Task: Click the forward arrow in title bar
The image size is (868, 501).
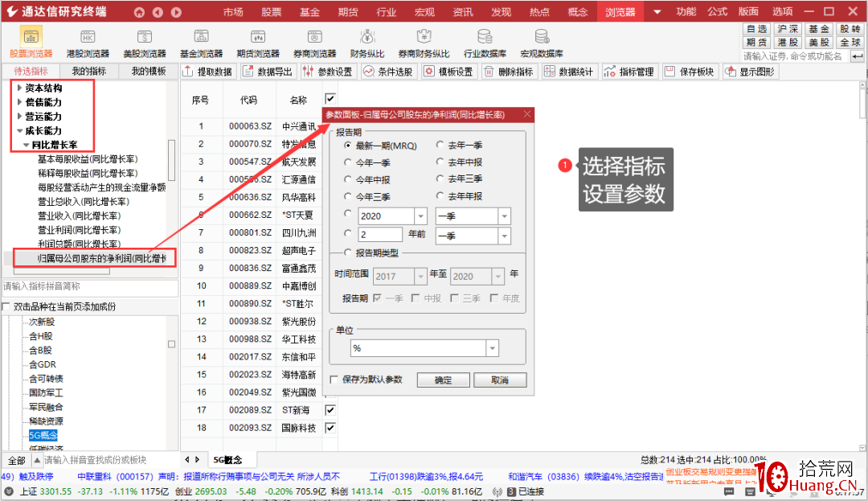Action: click(x=176, y=11)
